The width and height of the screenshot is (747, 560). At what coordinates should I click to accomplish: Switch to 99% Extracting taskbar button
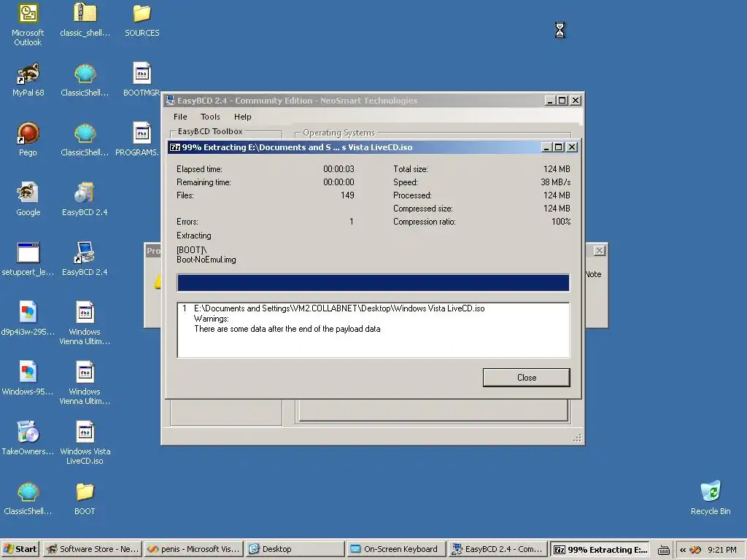[600, 549]
